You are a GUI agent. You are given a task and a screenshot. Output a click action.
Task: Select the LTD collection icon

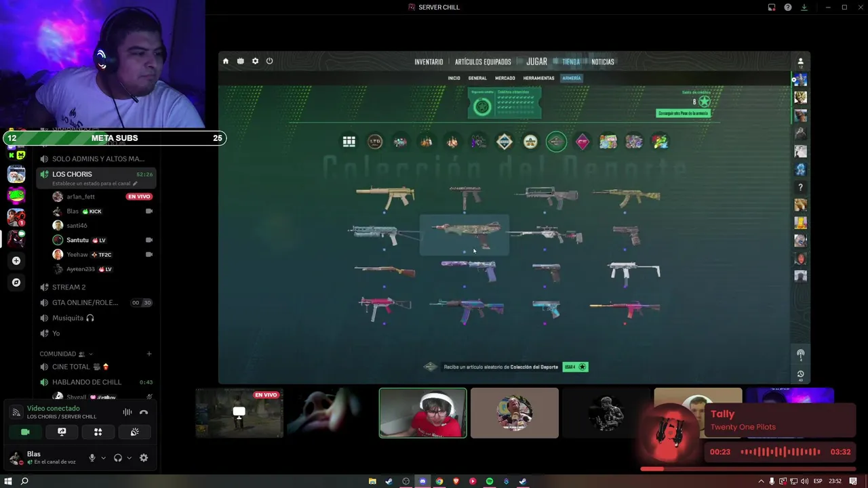(374, 142)
